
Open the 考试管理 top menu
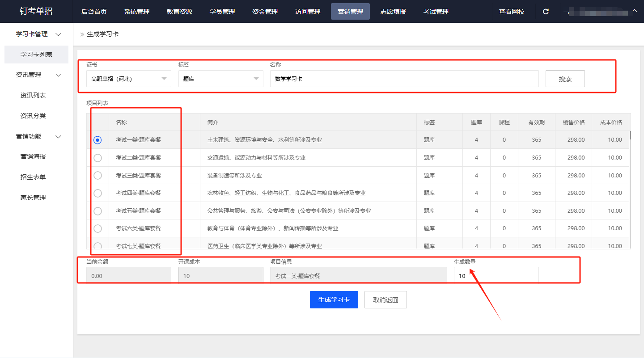(x=436, y=12)
